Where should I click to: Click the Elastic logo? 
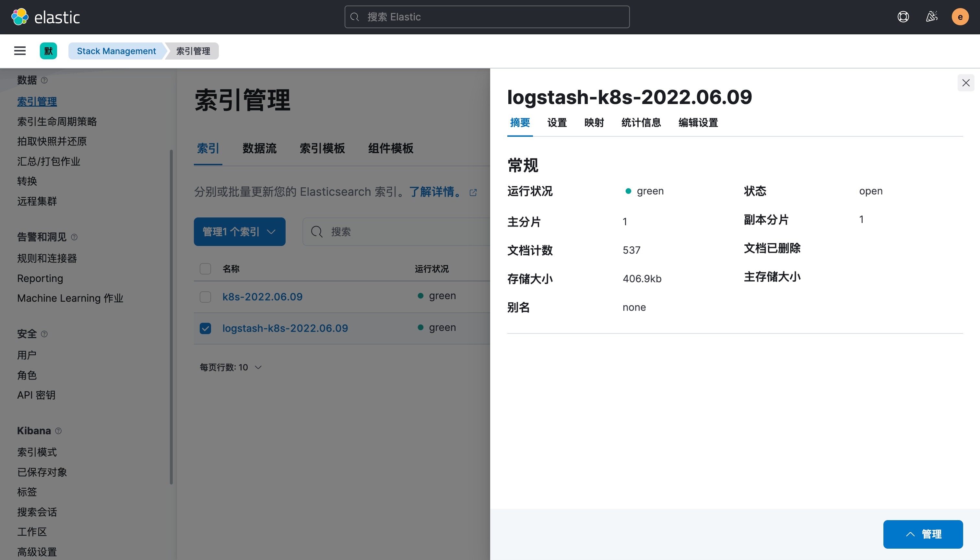[46, 17]
